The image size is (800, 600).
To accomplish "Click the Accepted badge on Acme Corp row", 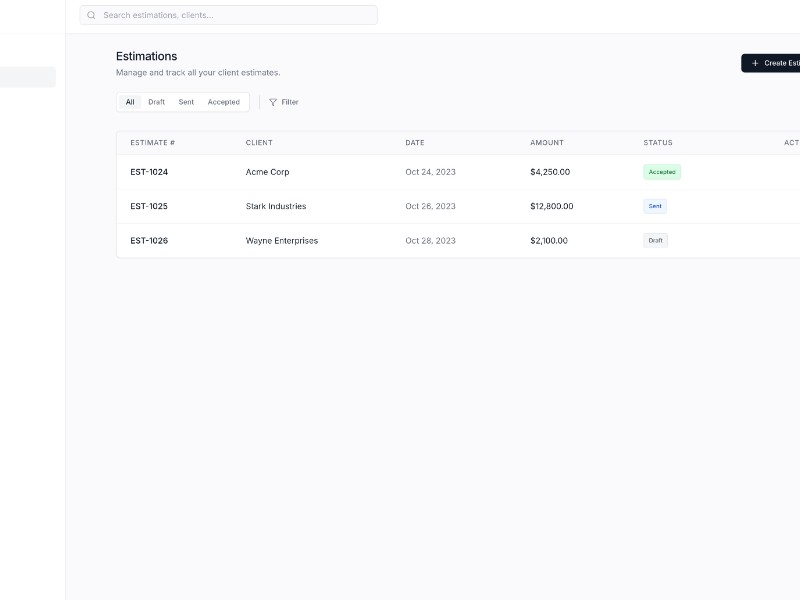I will point(662,171).
